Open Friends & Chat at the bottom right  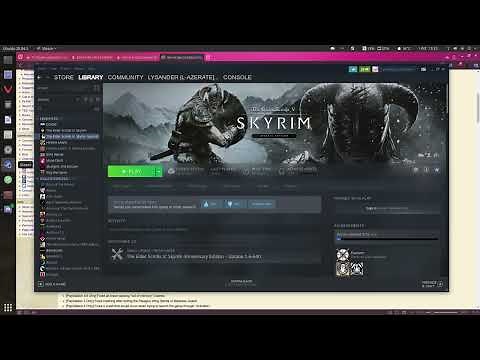(x=432, y=284)
